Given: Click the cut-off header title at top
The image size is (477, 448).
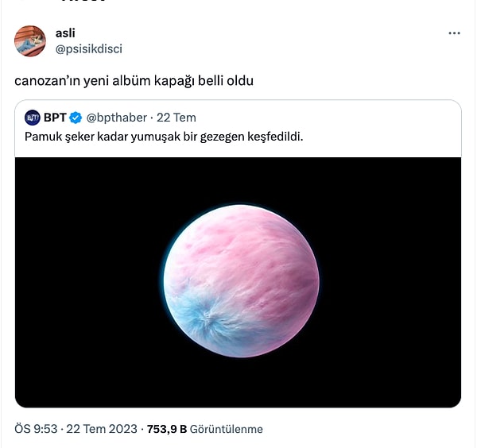Looking at the screenshot, I should (83, 1).
